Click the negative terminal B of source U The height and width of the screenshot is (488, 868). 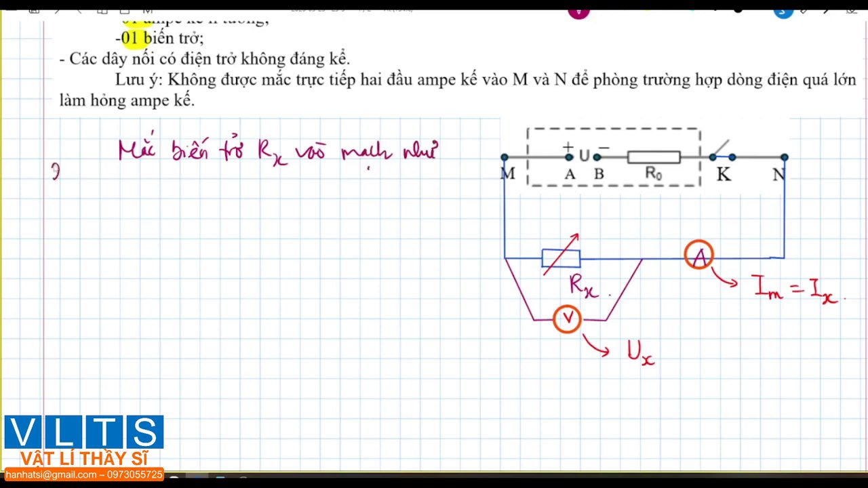(x=597, y=157)
